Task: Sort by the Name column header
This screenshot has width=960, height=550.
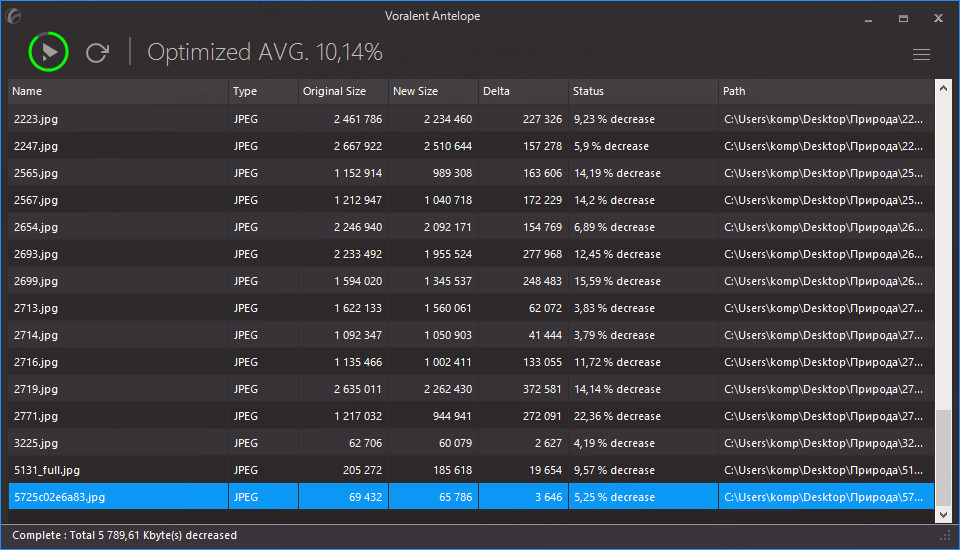Action: pos(118,91)
